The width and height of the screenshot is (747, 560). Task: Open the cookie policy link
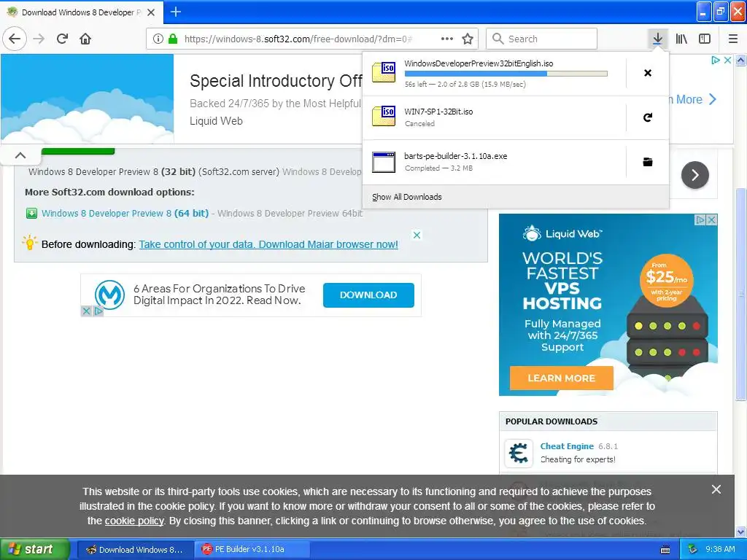[x=134, y=521]
